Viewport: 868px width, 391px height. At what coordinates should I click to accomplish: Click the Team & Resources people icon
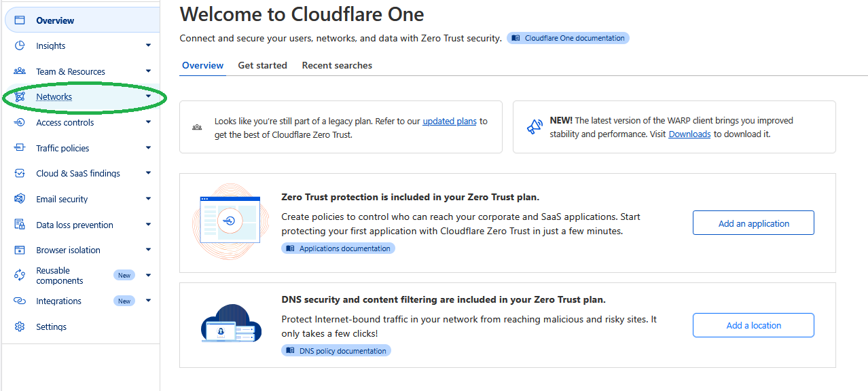coord(20,71)
